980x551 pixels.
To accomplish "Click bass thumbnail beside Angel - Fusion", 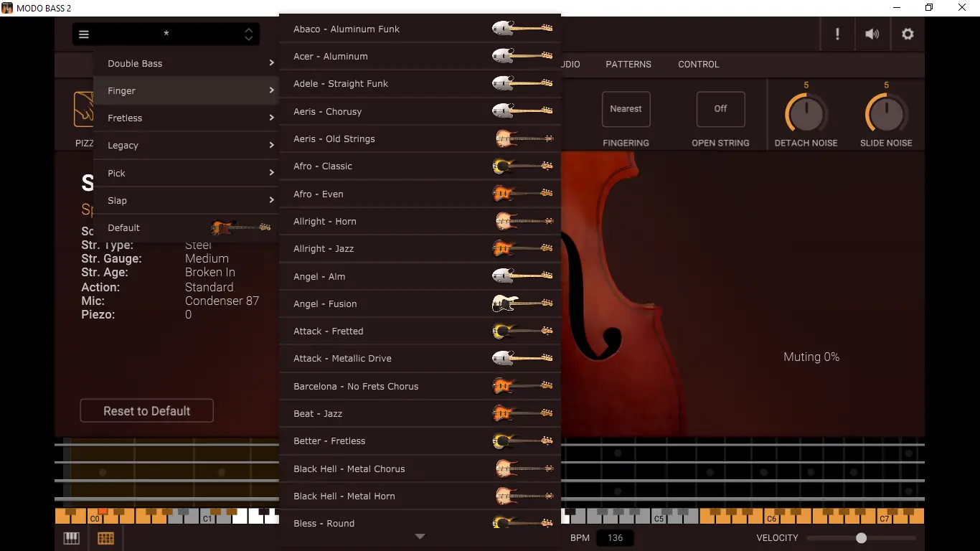I will coord(522,303).
